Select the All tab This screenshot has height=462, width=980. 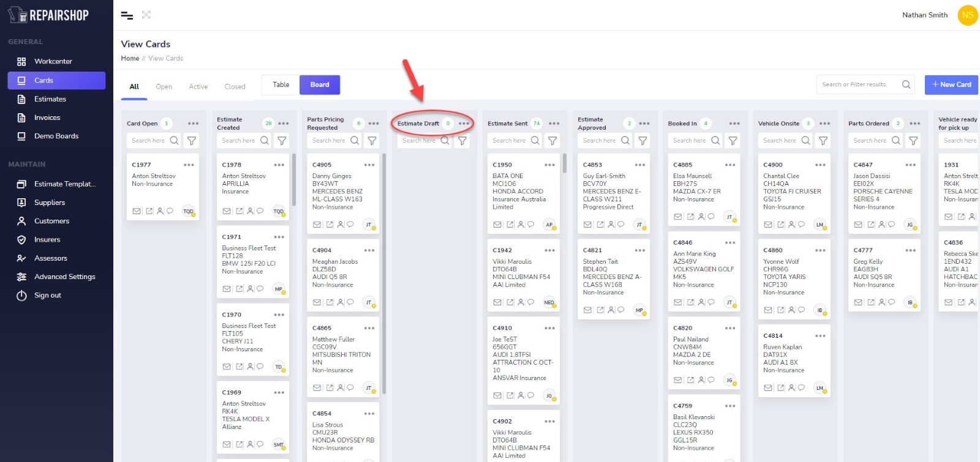134,87
